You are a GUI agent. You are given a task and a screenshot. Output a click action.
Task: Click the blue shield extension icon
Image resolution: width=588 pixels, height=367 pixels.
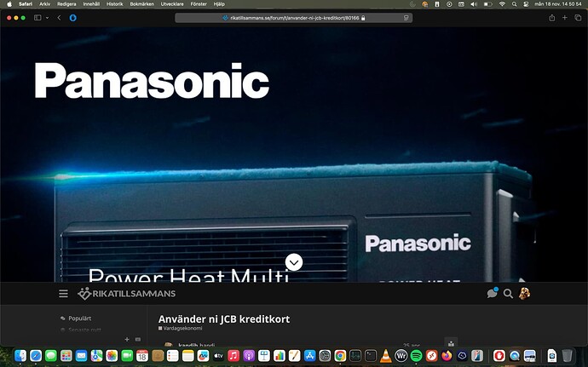(x=72, y=17)
